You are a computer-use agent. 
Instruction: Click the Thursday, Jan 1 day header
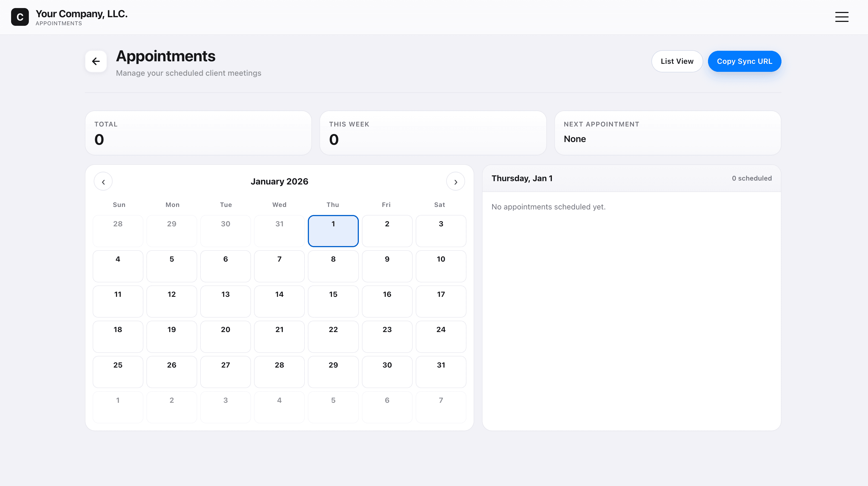tap(522, 178)
